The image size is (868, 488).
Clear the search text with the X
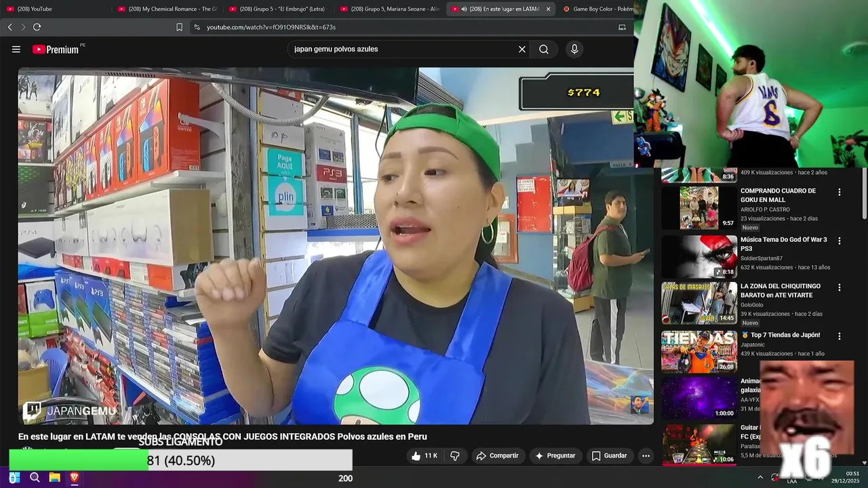(522, 49)
